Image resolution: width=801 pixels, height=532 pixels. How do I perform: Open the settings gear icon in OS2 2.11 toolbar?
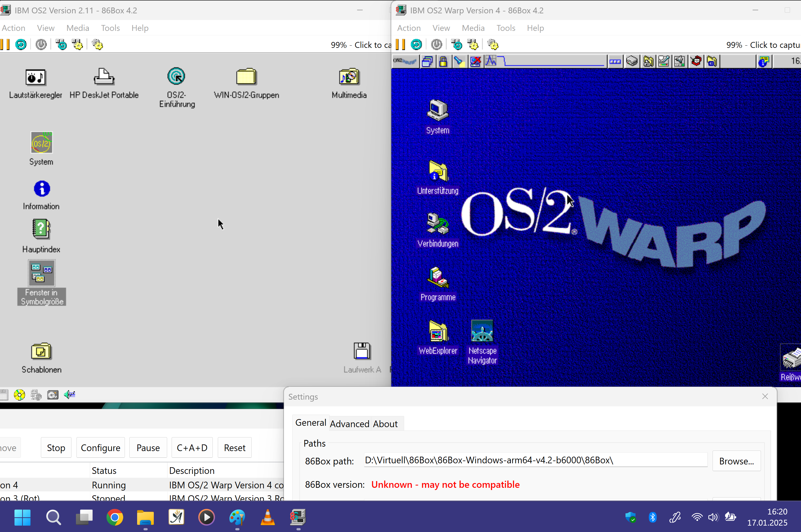[x=98, y=44]
